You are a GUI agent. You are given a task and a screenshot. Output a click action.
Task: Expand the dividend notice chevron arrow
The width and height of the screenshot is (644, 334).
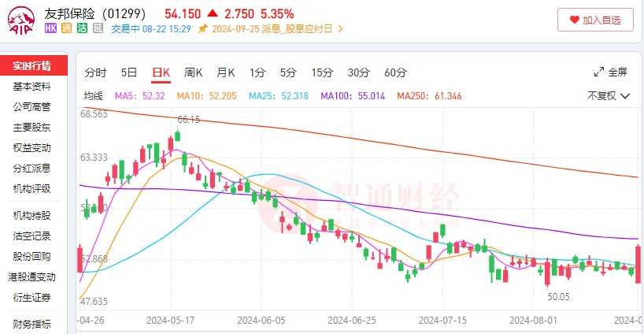click(x=340, y=29)
